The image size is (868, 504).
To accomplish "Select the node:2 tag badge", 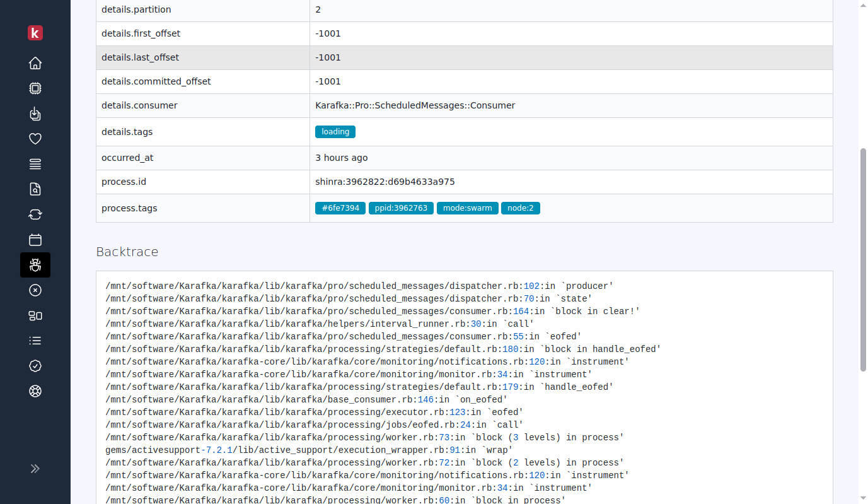I will pyautogui.click(x=521, y=208).
